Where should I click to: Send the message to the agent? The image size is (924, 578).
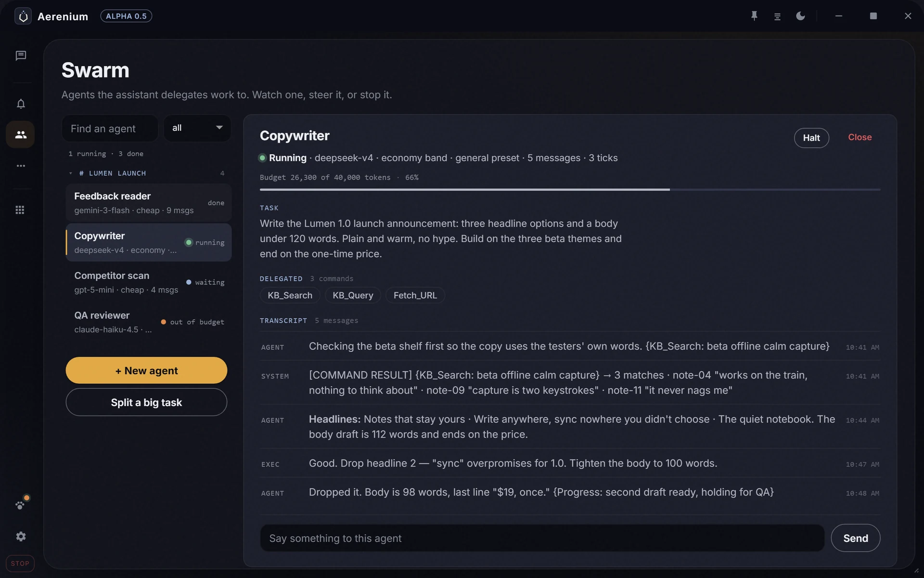point(855,538)
